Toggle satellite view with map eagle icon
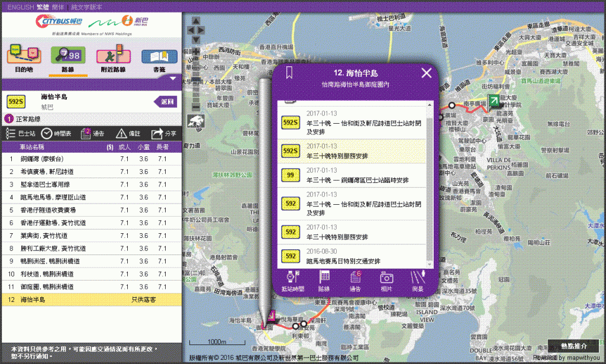 coord(196,121)
